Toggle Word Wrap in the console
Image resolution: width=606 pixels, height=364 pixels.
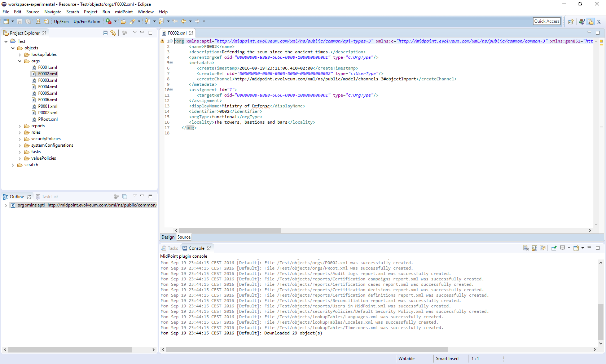(543, 248)
